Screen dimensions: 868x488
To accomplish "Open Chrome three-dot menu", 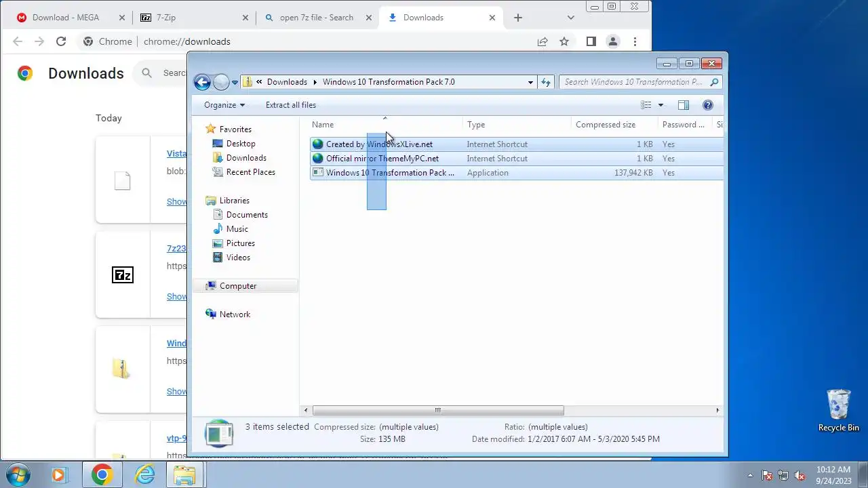I will [x=635, y=41].
